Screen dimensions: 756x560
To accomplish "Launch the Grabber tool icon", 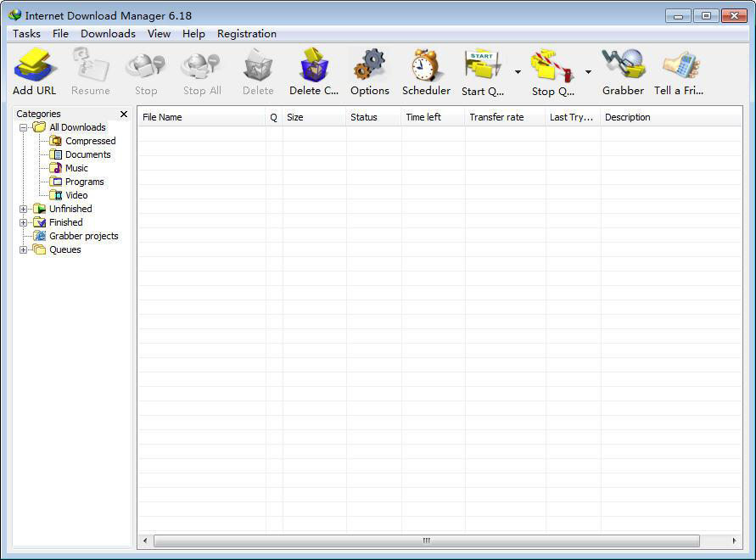I will pyautogui.click(x=623, y=66).
